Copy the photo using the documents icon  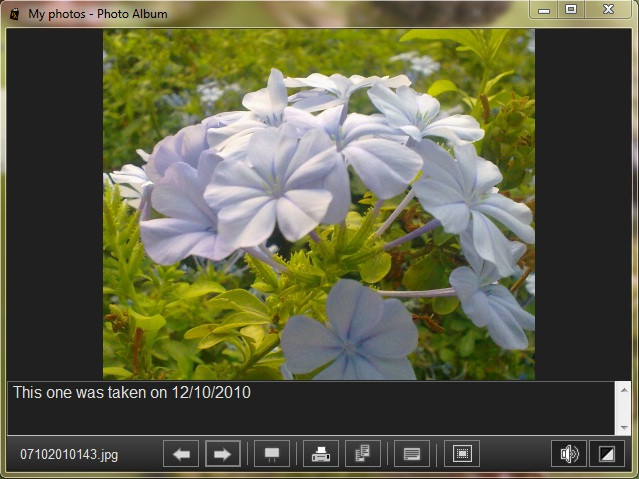(x=363, y=453)
